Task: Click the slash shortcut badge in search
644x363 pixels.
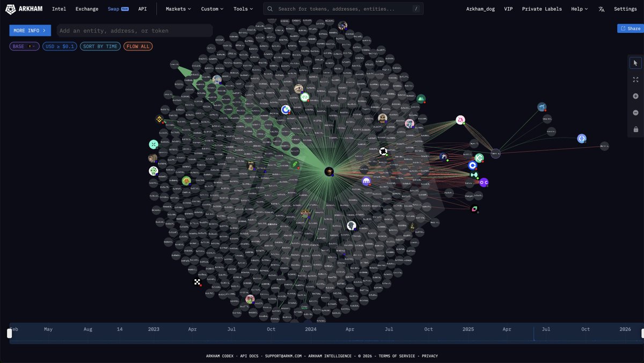Action: click(416, 9)
